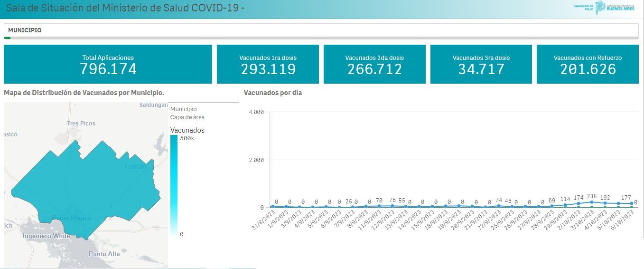The image size is (644, 269).
Task: Open the Vacunados 3ra dosis tile
Action: pos(481,64)
